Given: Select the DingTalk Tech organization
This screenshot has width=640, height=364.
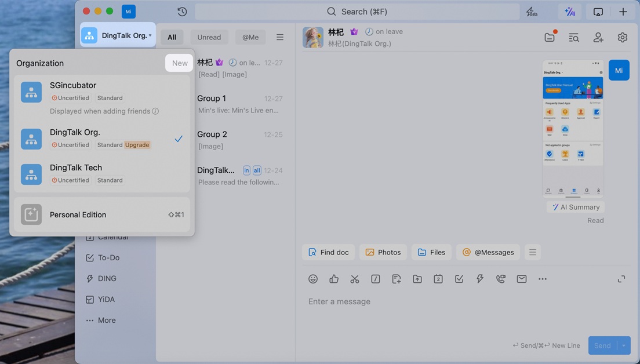Looking at the screenshot, I should pyautogui.click(x=102, y=174).
